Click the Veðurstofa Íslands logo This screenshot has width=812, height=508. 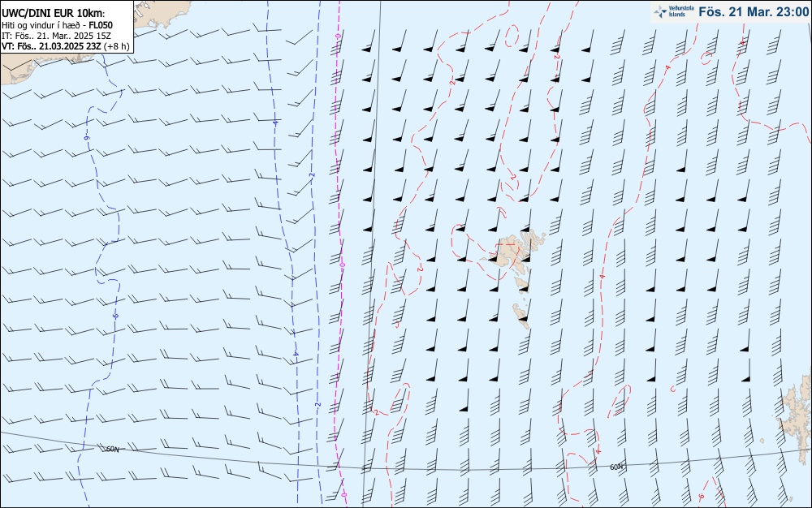674,11
